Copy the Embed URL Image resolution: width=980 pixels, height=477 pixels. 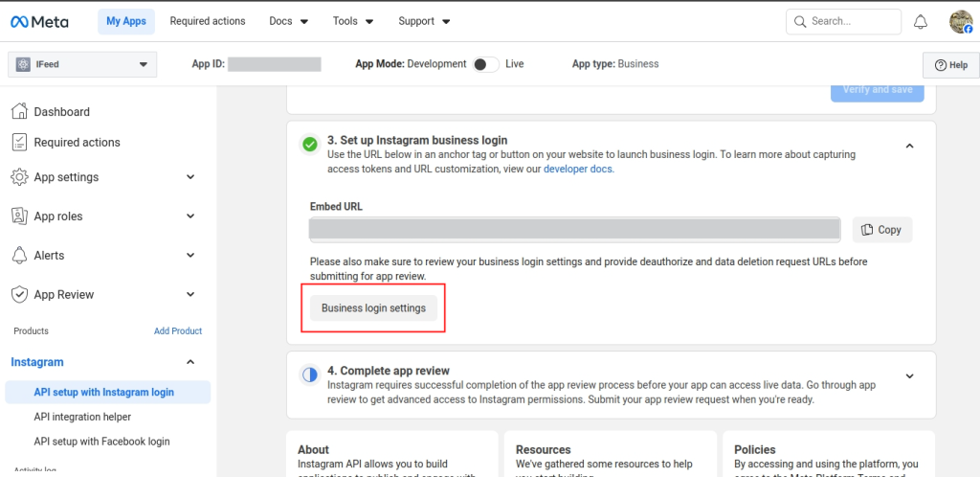(881, 230)
